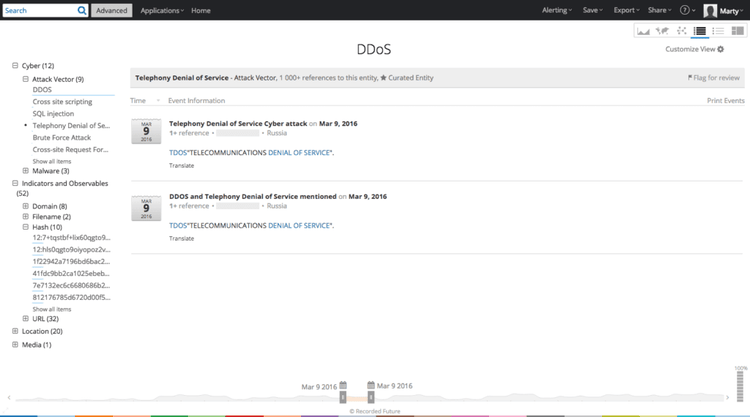Switch to the world map view icon
The image size is (750, 417).
coord(662,32)
